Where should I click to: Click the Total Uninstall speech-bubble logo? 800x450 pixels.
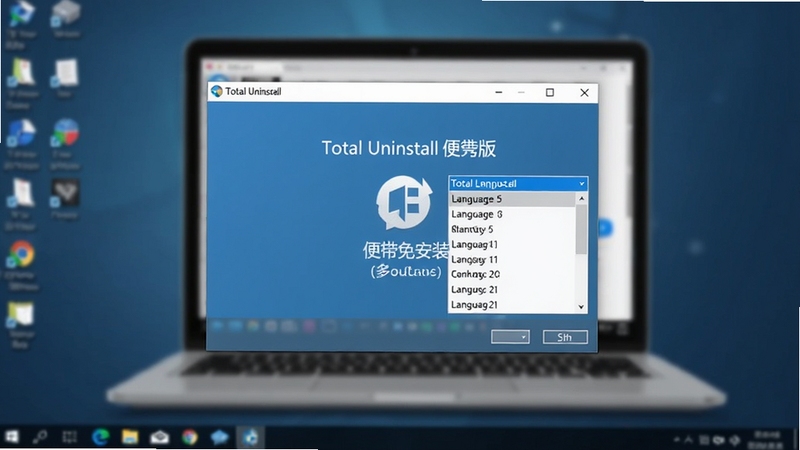click(x=404, y=203)
